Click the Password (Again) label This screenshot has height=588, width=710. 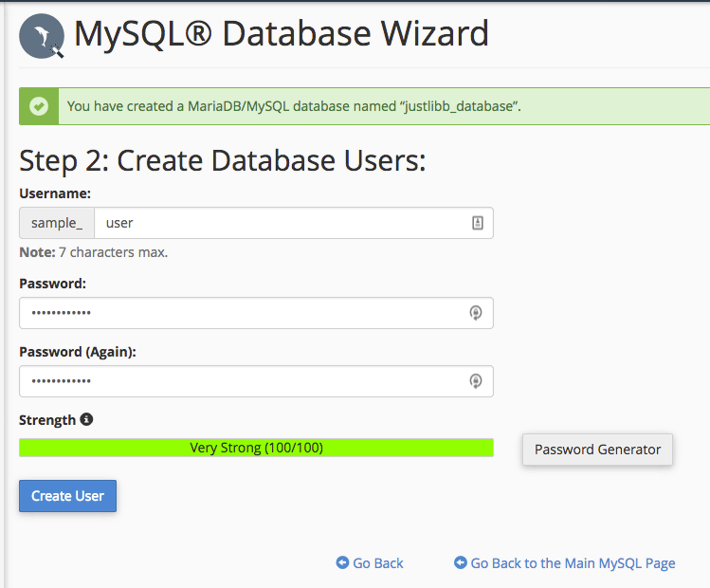click(78, 352)
